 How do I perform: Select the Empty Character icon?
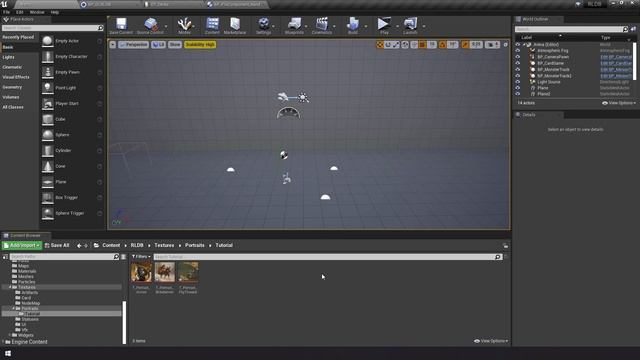[48, 57]
